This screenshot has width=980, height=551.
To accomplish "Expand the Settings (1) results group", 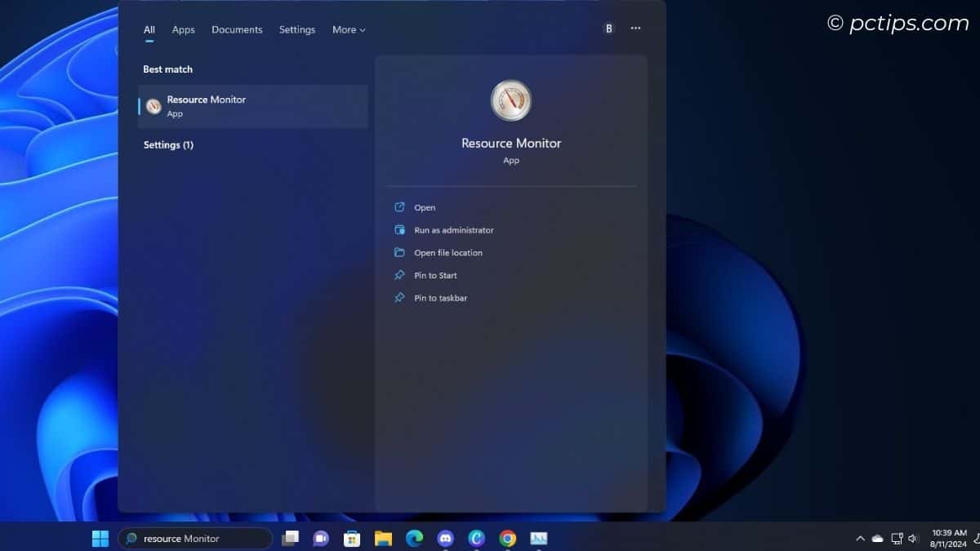I will (168, 144).
